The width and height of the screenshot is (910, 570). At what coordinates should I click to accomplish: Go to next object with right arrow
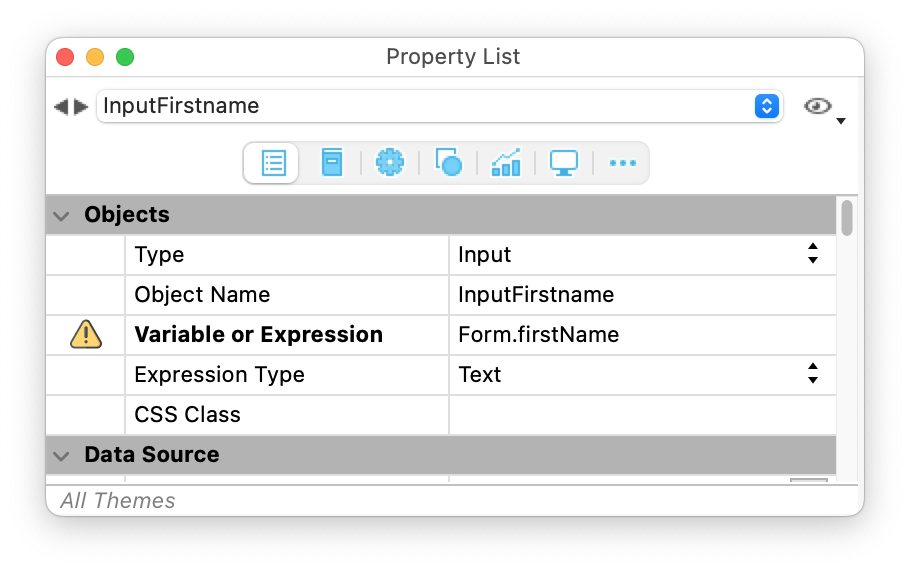(82, 107)
